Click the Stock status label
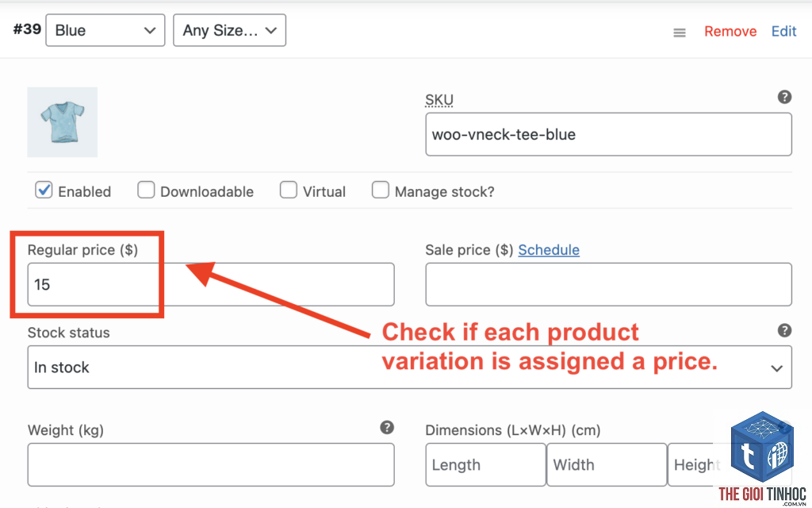This screenshot has height=508, width=812. [68, 333]
